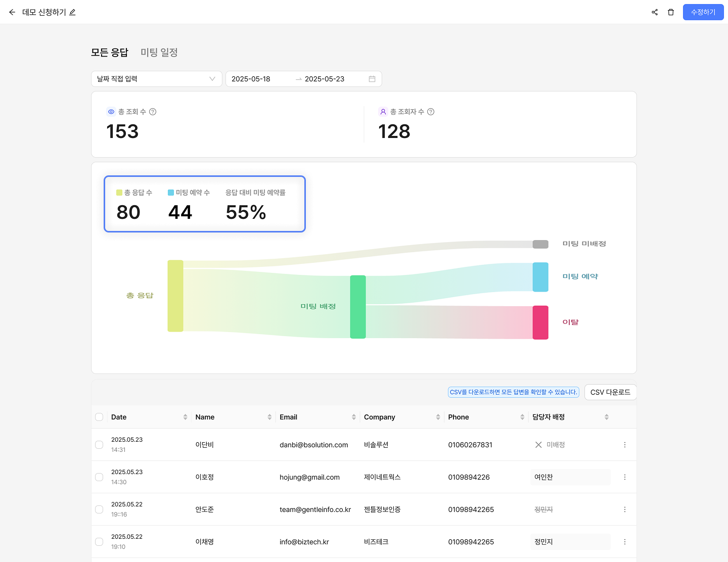Toggle the select-all checkbox in table header

pos(99,417)
